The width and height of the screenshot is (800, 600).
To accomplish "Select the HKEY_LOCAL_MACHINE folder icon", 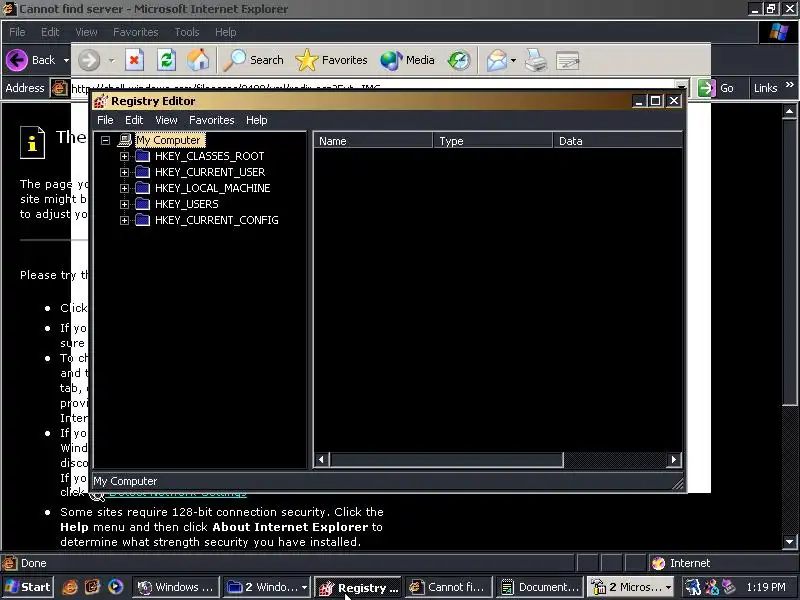I will coord(142,188).
